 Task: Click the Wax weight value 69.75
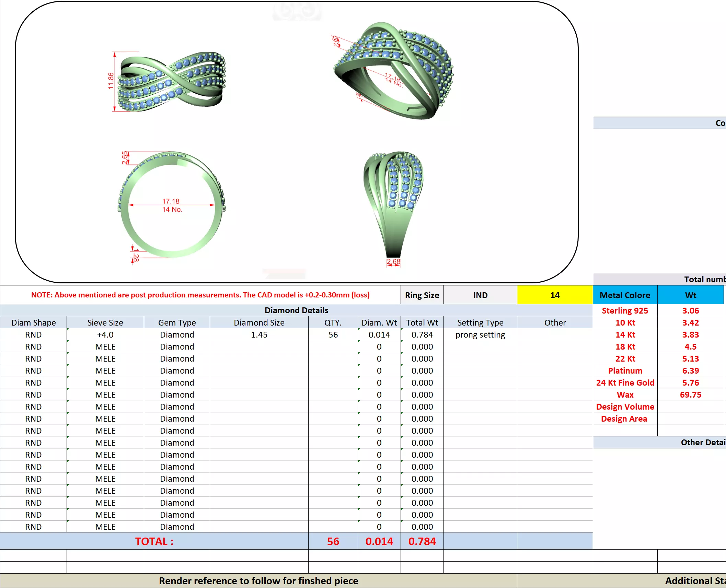[x=690, y=395]
